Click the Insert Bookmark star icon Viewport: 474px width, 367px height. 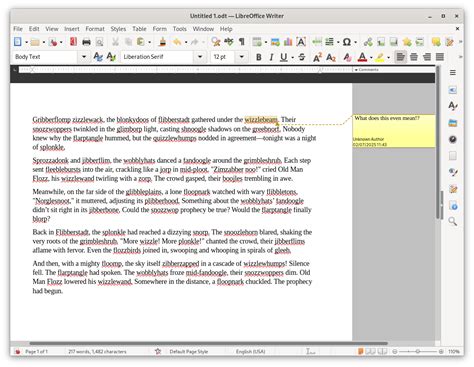[x=407, y=42]
